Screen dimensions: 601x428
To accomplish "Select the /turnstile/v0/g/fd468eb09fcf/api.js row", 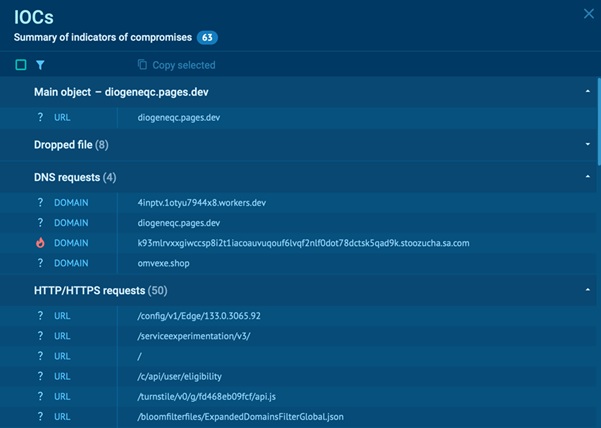I will [214, 396].
